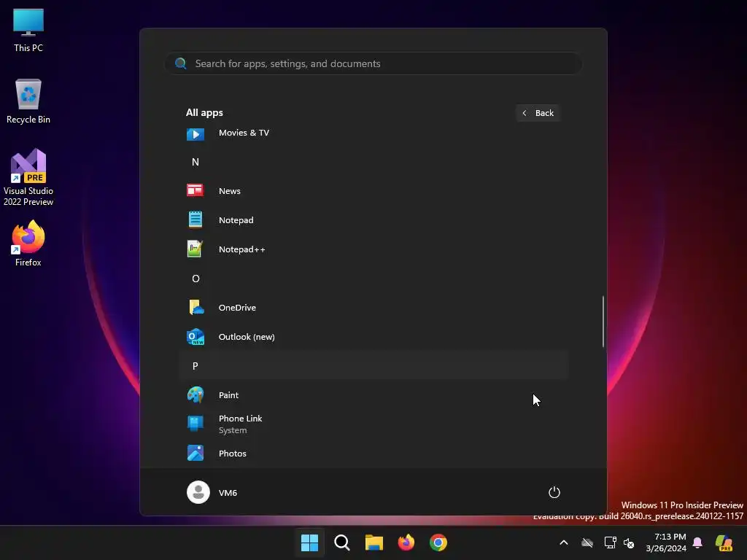Click the Paint label text
Viewport: 747px width, 560px height.
228,394
